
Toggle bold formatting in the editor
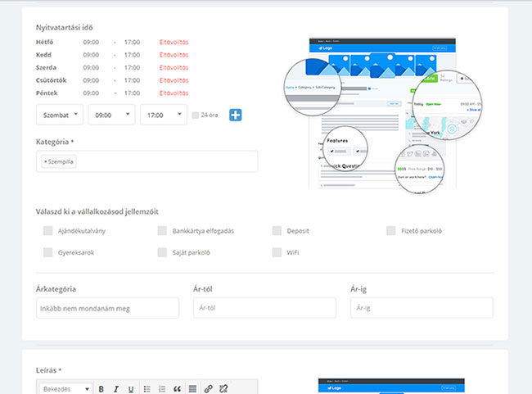tap(101, 388)
